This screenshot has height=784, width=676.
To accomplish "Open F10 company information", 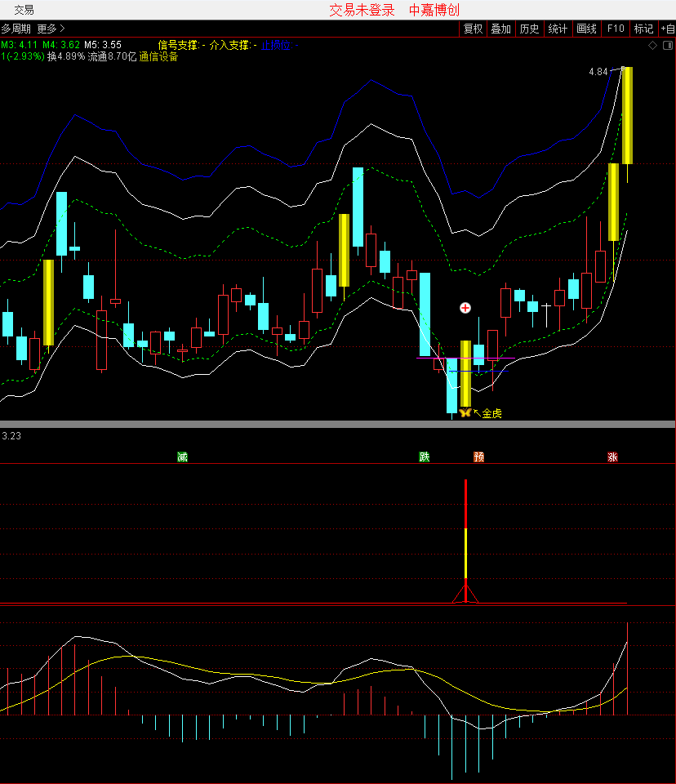I will [x=615, y=29].
